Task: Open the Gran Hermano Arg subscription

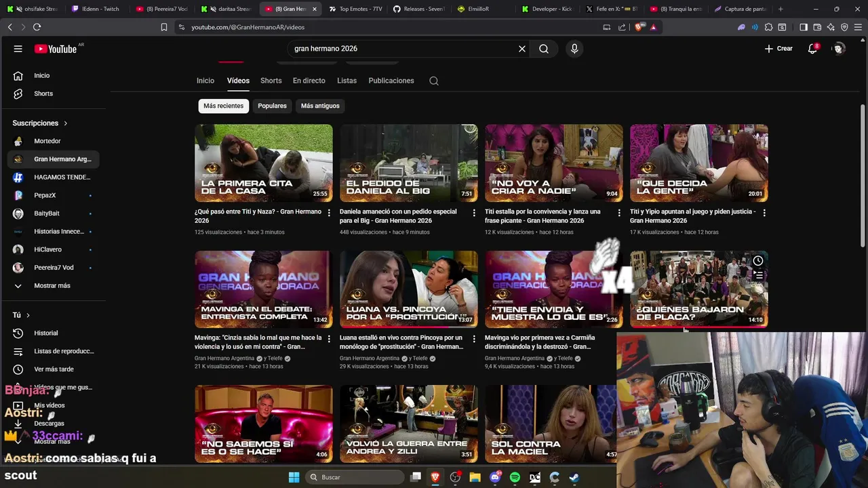Action: 53,159
